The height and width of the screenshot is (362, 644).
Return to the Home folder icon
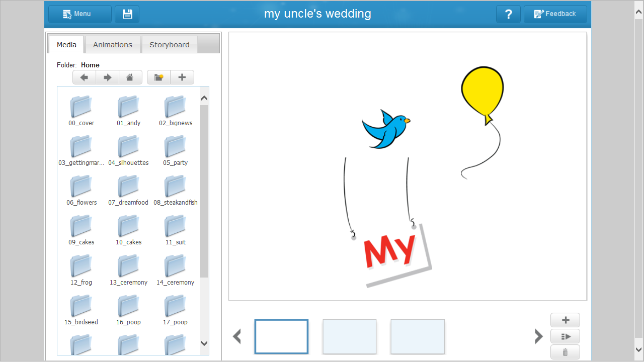tap(130, 77)
